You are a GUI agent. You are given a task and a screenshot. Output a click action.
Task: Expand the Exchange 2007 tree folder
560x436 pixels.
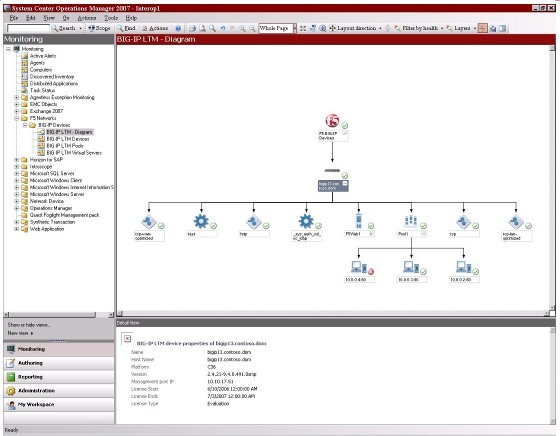16,111
